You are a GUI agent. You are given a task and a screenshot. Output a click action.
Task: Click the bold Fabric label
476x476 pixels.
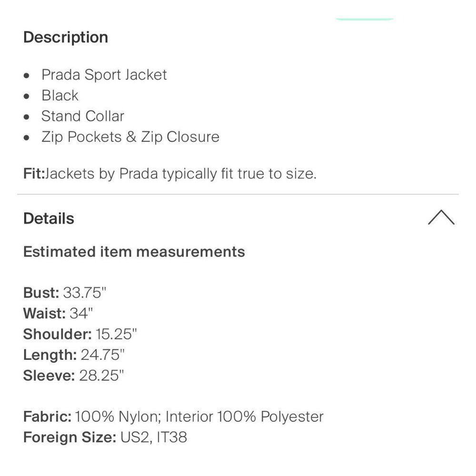click(47, 417)
